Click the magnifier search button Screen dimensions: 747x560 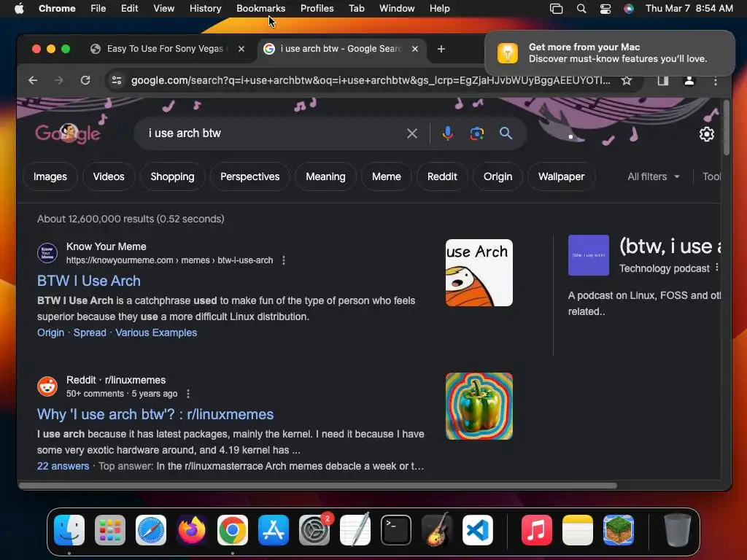point(506,133)
